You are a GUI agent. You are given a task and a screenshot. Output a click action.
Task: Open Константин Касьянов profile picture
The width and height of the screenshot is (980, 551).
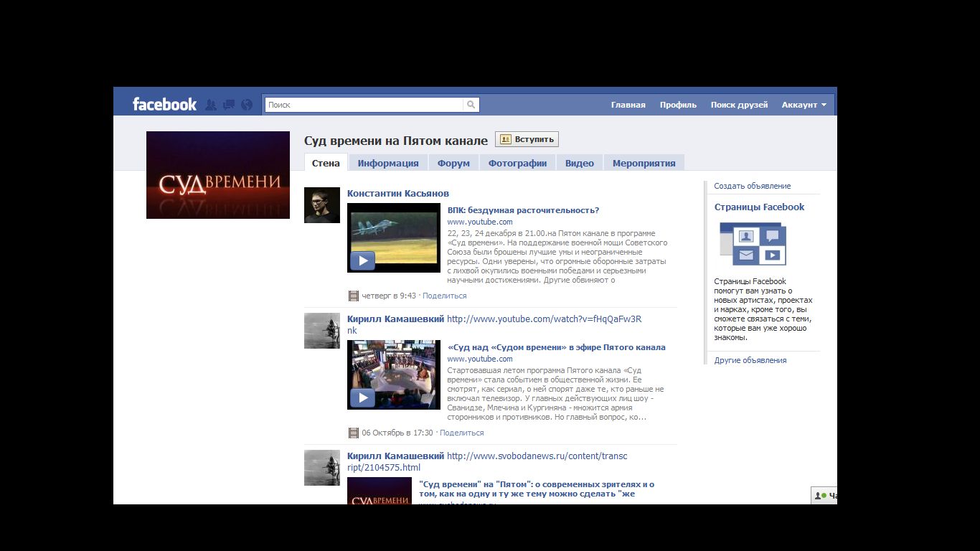tap(322, 205)
